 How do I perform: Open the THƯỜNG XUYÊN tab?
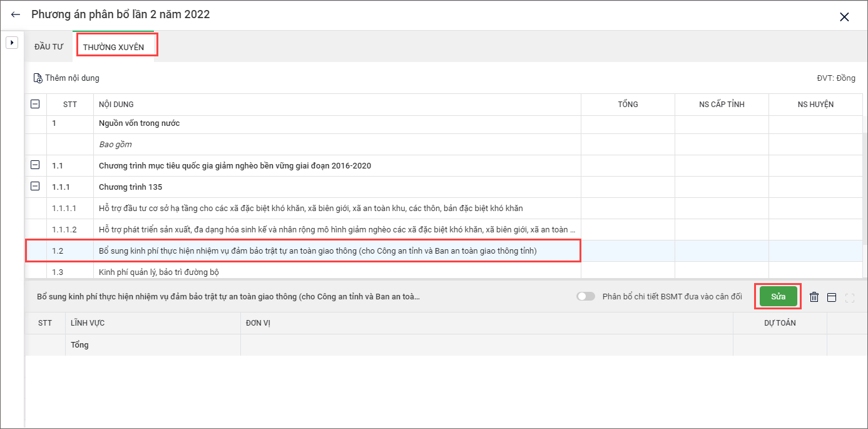113,47
